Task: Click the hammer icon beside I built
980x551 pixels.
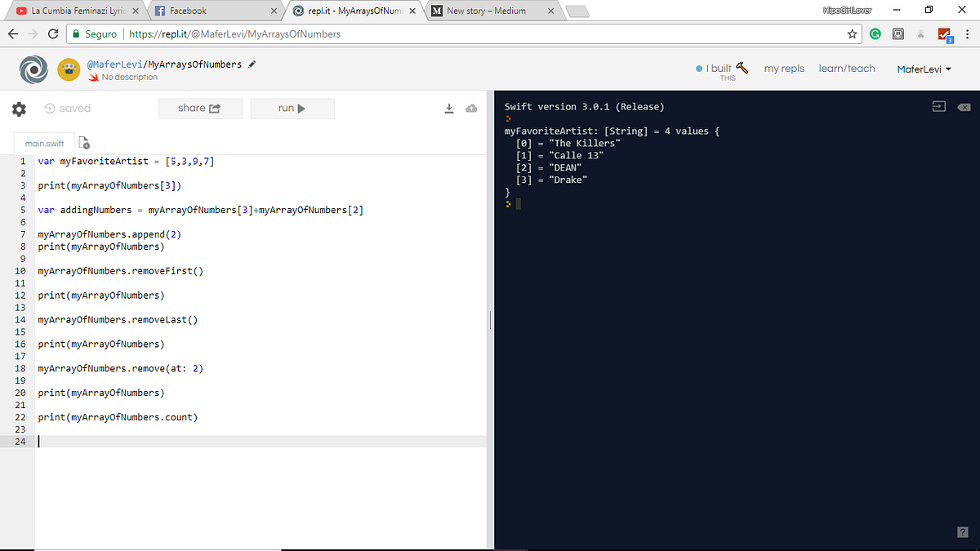Action: 742,67
